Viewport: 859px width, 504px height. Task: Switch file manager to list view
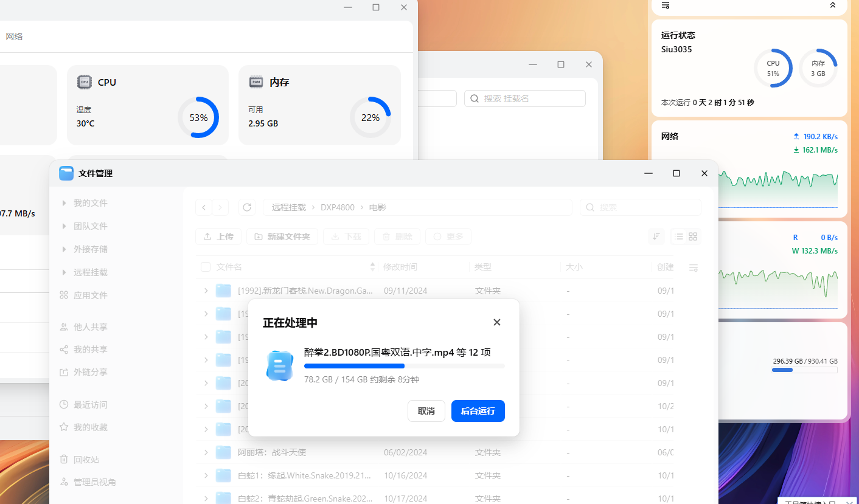tap(679, 236)
